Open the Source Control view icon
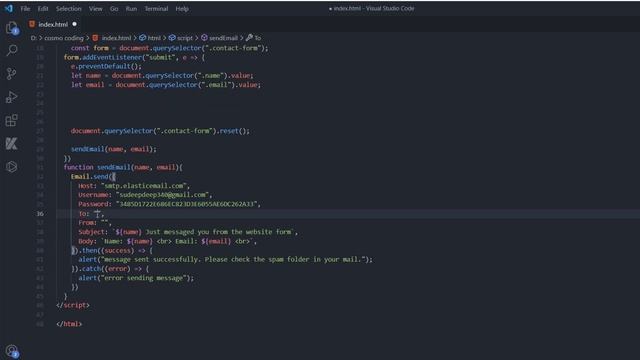The width and height of the screenshot is (640, 360). [x=11, y=73]
